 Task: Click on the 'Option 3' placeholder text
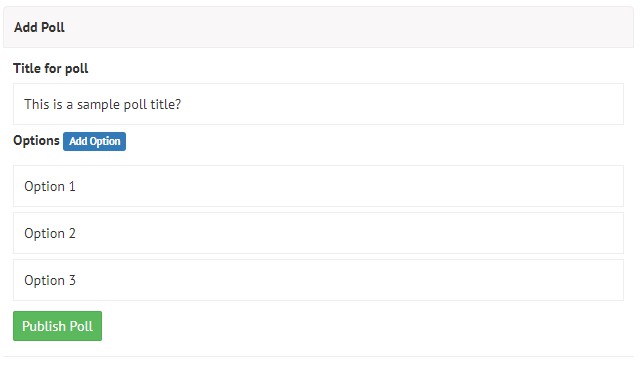tap(50, 280)
